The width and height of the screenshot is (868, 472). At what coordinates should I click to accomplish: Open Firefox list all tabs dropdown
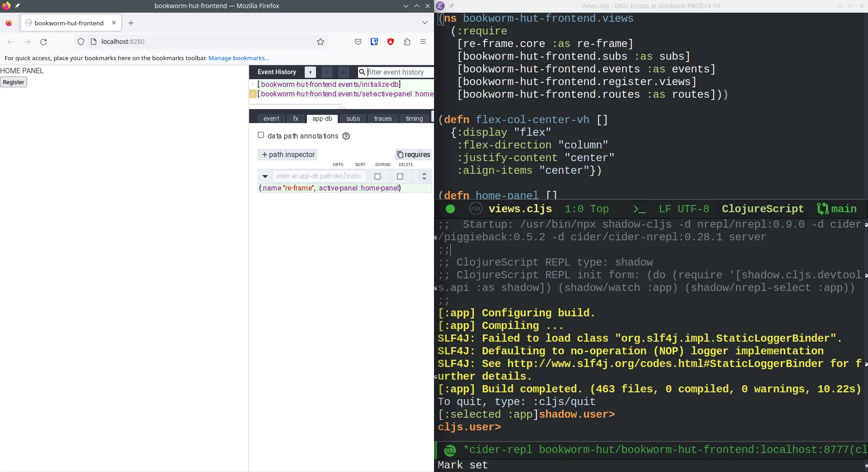[425, 23]
